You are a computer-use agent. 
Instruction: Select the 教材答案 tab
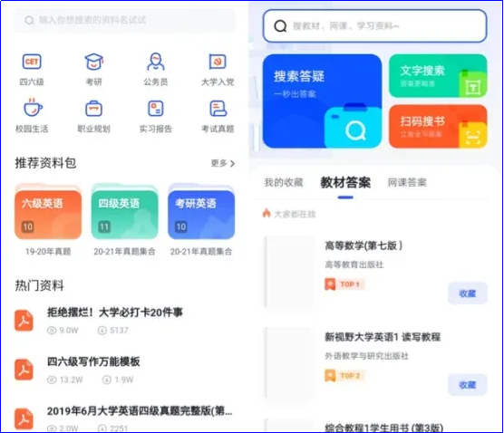(x=345, y=182)
